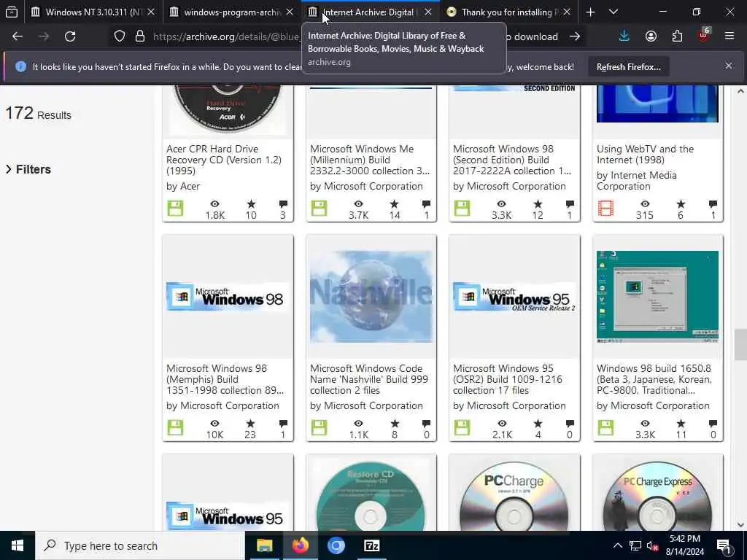Click the Refresh Firefox button
The height and width of the screenshot is (560, 747).
pyautogui.click(x=628, y=67)
